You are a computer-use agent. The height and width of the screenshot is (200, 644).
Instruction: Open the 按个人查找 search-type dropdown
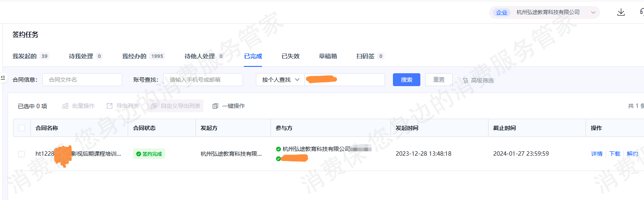(280, 80)
